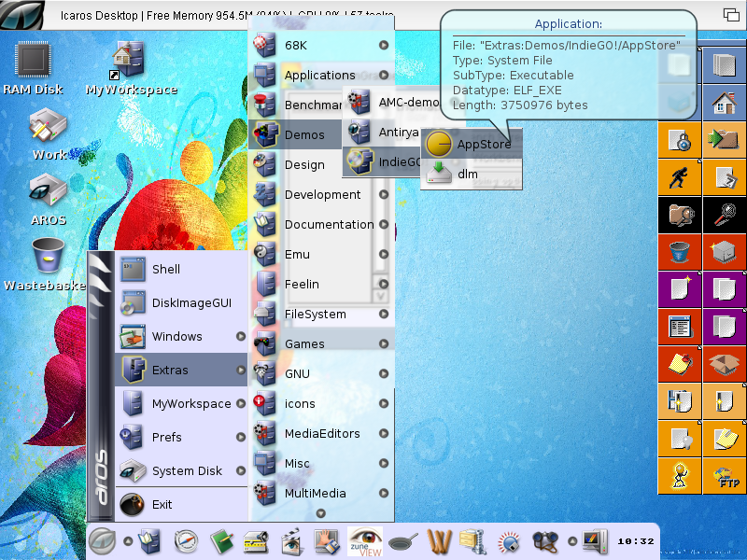This screenshot has height=560, width=747.
Task: Click the screen depth gadget top right
Action: pos(731,15)
